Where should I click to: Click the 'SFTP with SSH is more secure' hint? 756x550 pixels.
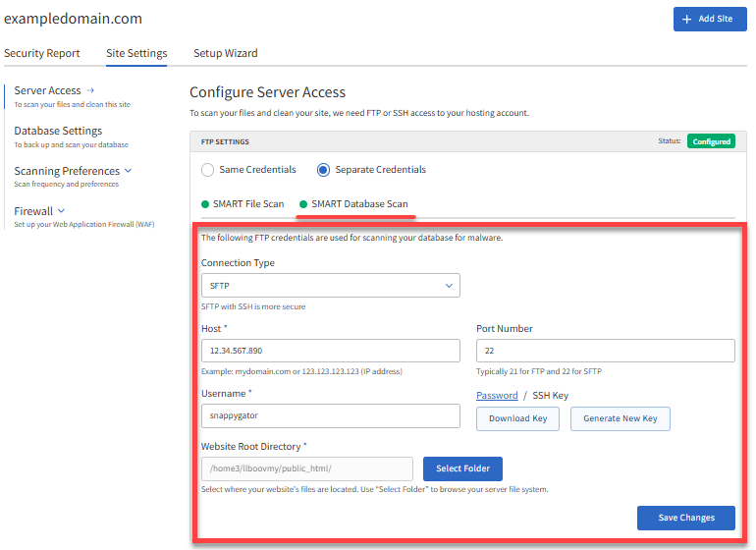tap(253, 306)
